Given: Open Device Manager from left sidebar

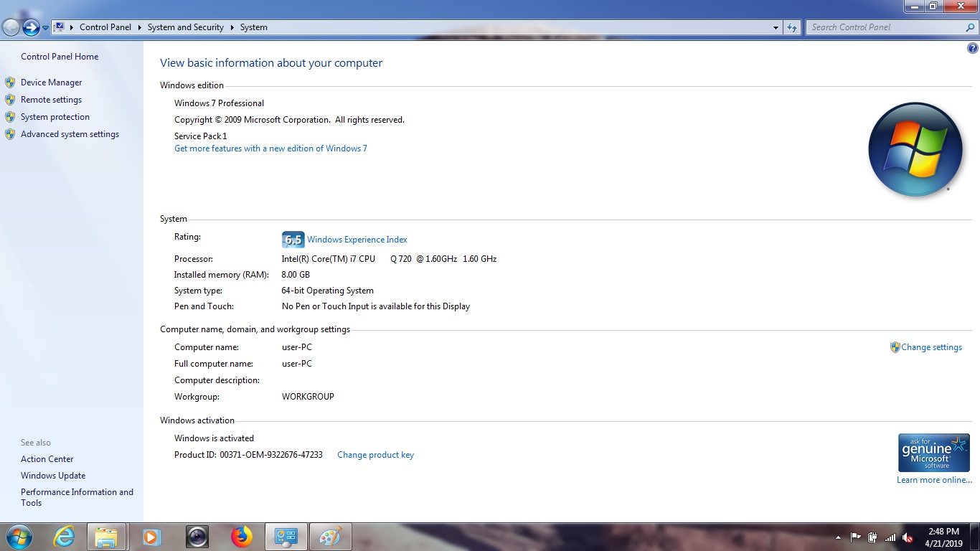Looking at the screenshot, I should pos(51,83).
